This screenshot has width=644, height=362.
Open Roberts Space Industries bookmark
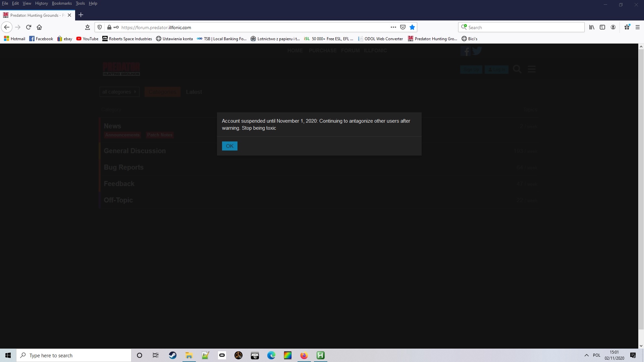tap(127, 39)
